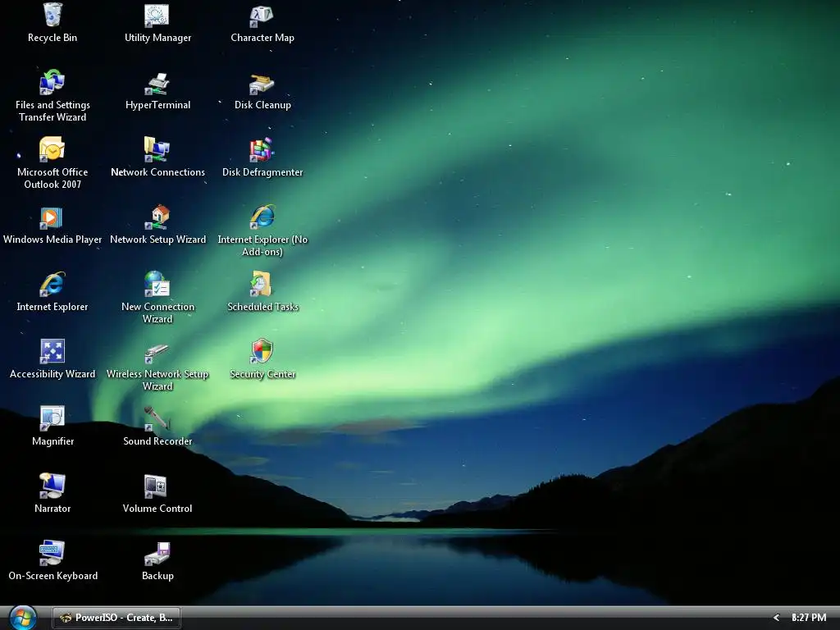Select the HyperTerminal shortcut
The width and height of the screenshot is (840, 630).
(157, 83)
